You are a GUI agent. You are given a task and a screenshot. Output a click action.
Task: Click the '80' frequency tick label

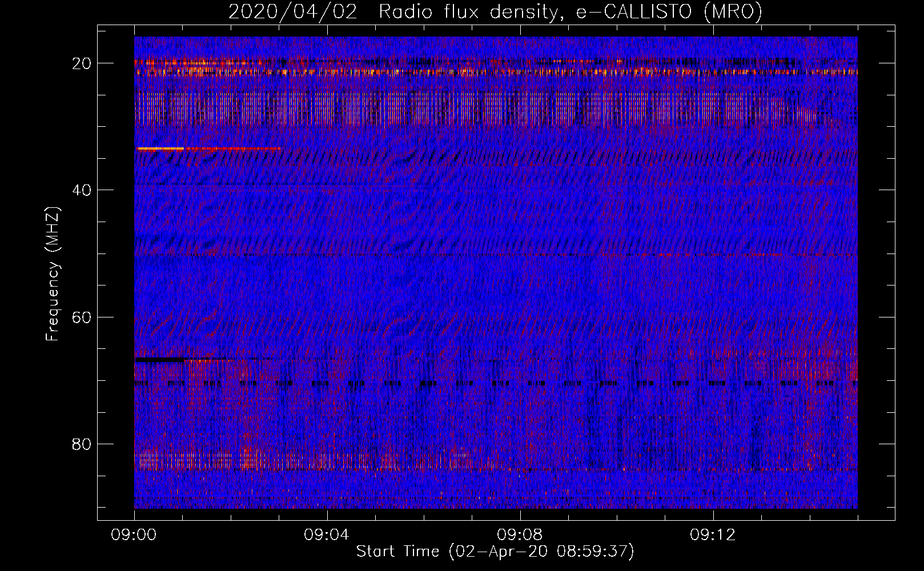82,444
